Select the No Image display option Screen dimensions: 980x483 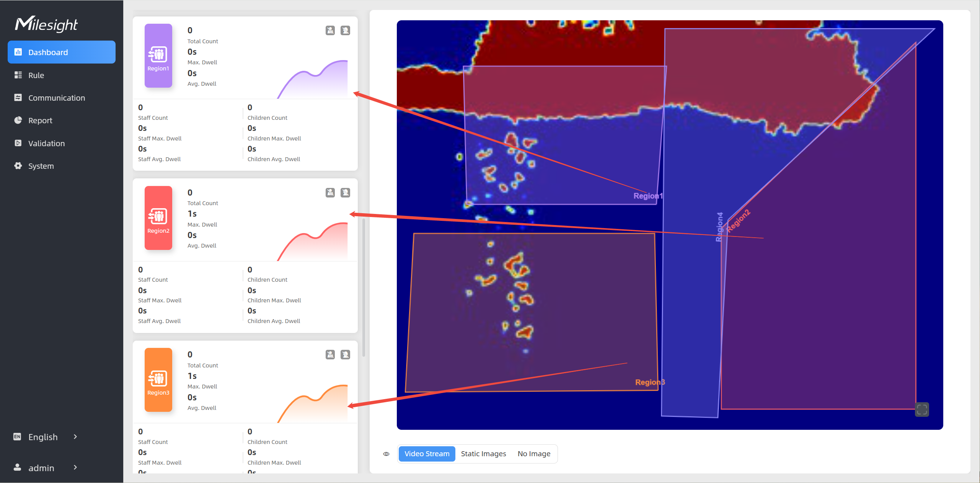pyautogui.click(x=534, y=454)
